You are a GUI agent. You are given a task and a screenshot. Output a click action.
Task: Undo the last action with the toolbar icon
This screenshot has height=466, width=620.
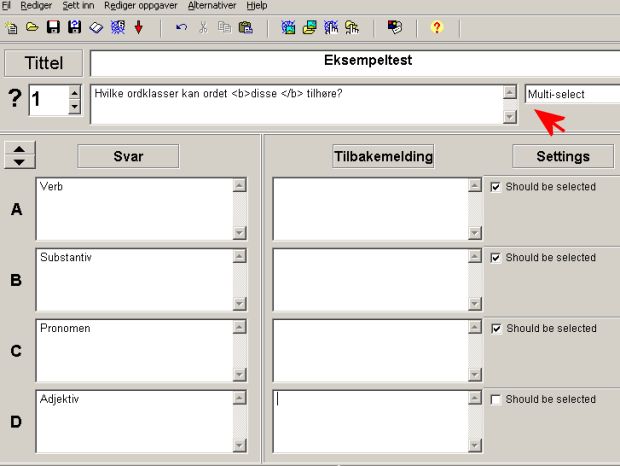click(181, 27)
